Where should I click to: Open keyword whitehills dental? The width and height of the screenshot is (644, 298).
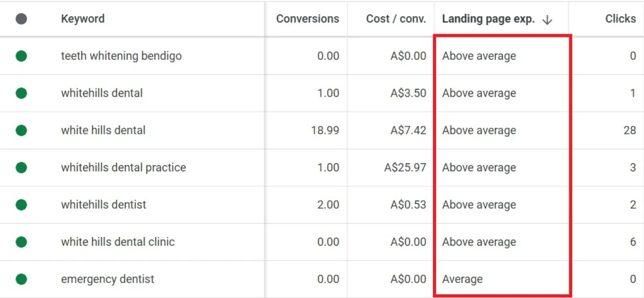point(102,93)
